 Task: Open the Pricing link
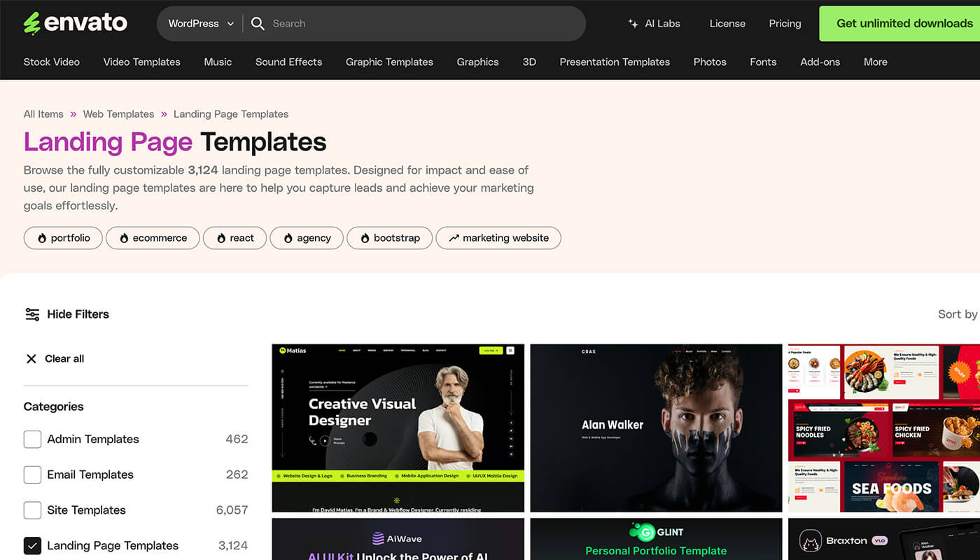[x=785, y=24]
